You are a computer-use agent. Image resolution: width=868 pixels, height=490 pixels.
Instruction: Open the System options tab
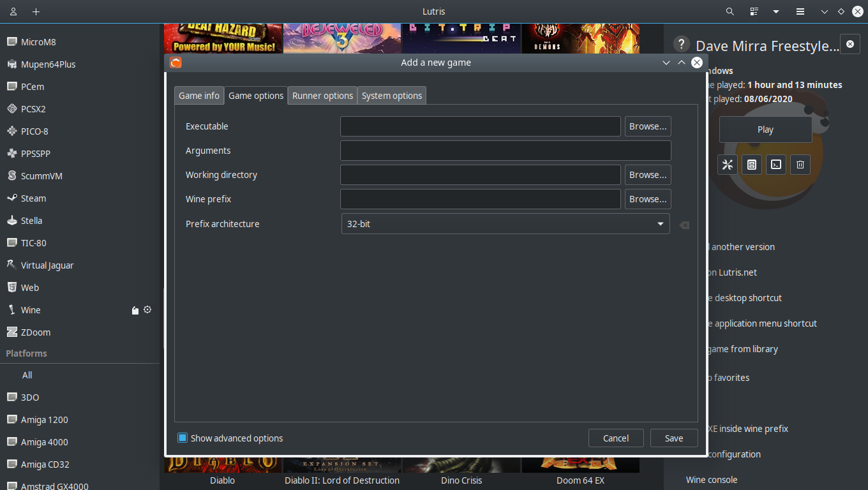(392, 96)
